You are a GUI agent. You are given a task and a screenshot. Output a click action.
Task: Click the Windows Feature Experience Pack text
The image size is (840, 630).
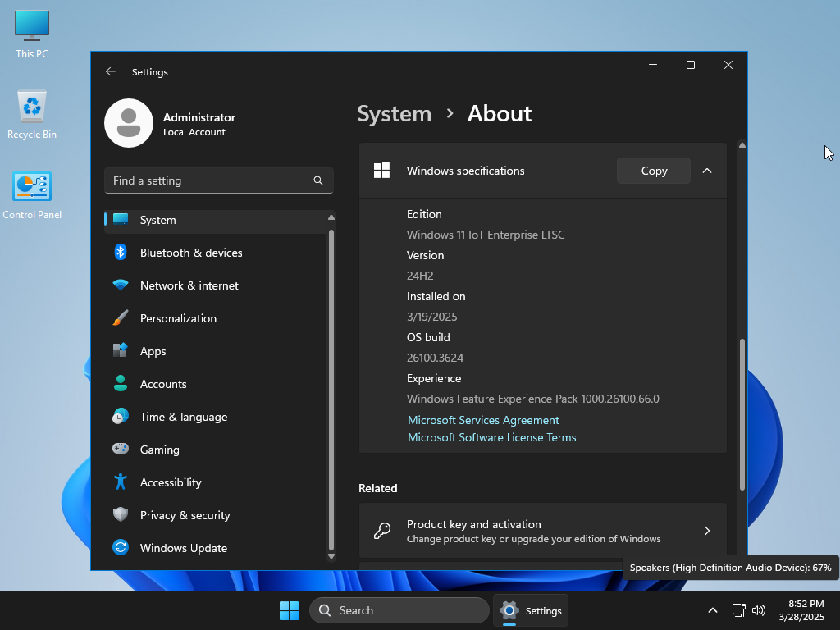pyautogui.click(x=533, y=399)
